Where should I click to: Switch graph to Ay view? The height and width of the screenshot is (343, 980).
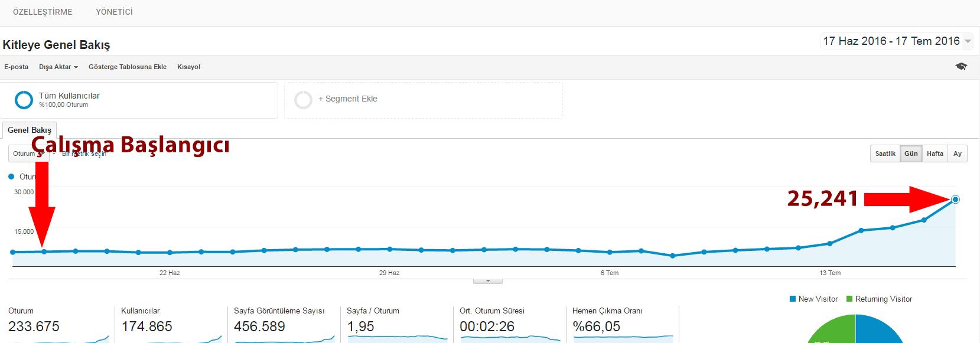957,153
